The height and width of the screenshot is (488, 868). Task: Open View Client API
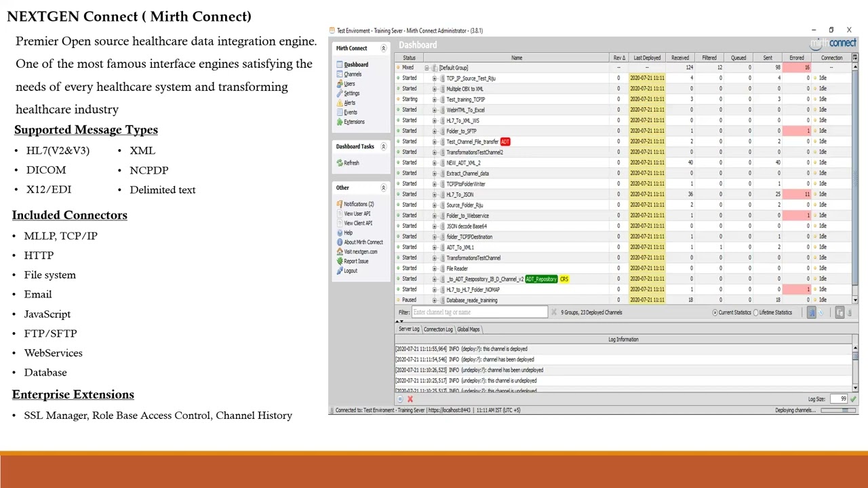click(355, 223)
